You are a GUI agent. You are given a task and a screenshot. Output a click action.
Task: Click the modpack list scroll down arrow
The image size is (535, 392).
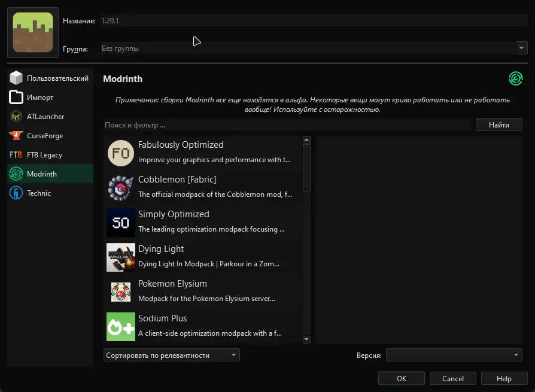tap(306, 339)
